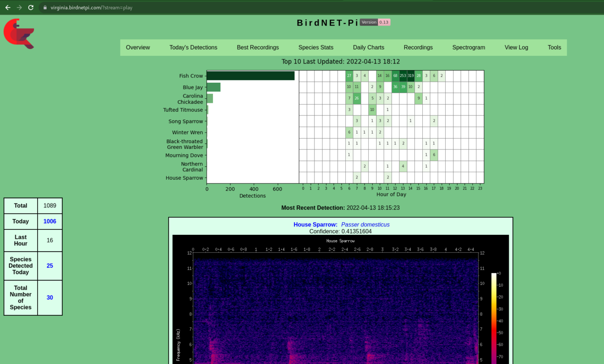604x364 pixels.
Task: Open Today's Detections
Action: coord(193,47)
